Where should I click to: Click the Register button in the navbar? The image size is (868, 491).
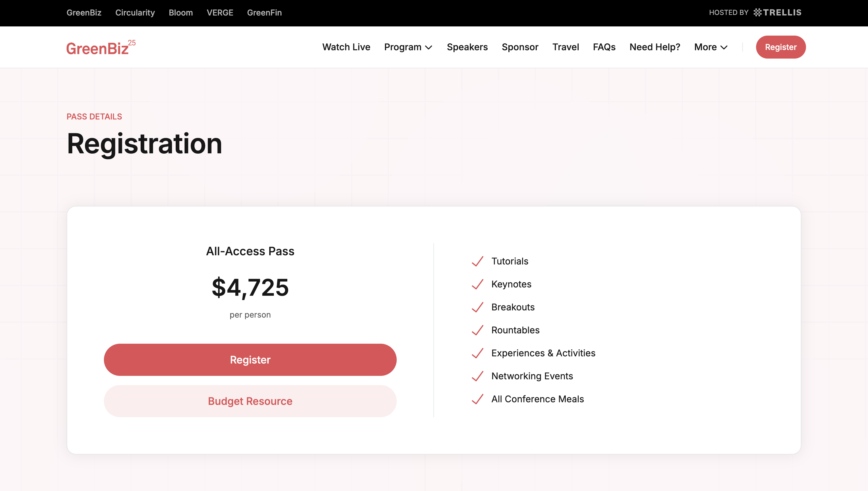tap(781, 47)
